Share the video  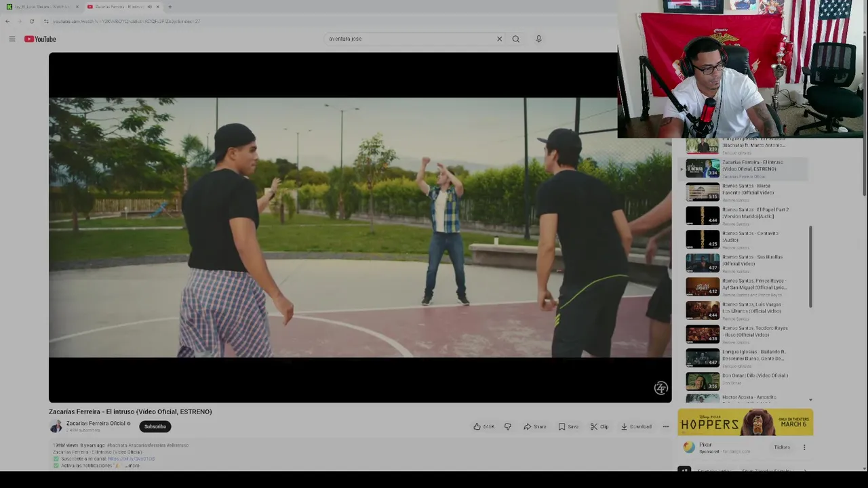click(x=534, y=426)
